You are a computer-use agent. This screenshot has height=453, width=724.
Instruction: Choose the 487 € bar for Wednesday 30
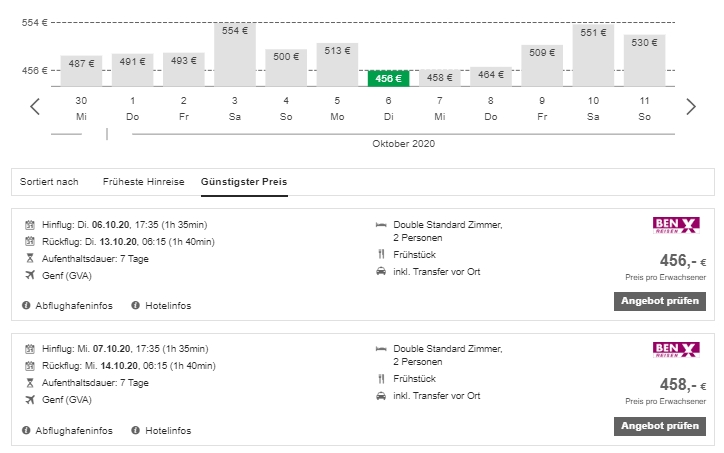81,71
